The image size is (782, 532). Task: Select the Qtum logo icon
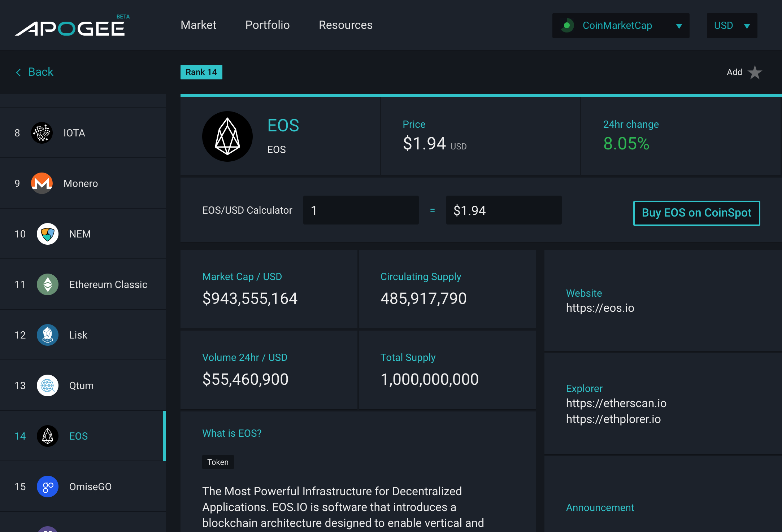tap(48, 385)
